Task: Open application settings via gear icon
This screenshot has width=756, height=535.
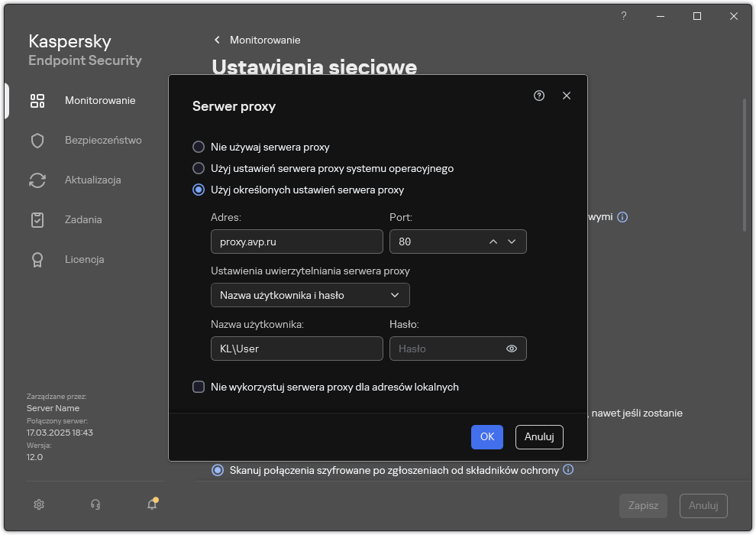Action: click(x=39, y=504)
